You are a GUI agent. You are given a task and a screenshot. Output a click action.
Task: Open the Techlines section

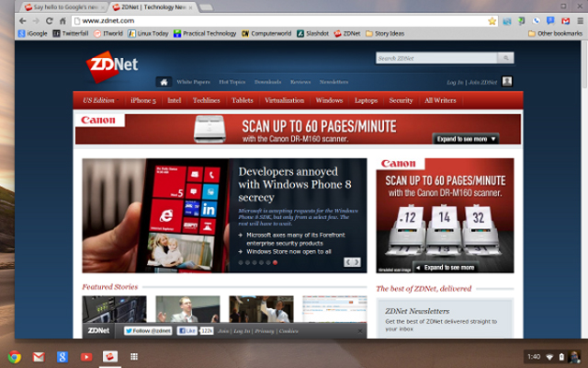(206, 100)
